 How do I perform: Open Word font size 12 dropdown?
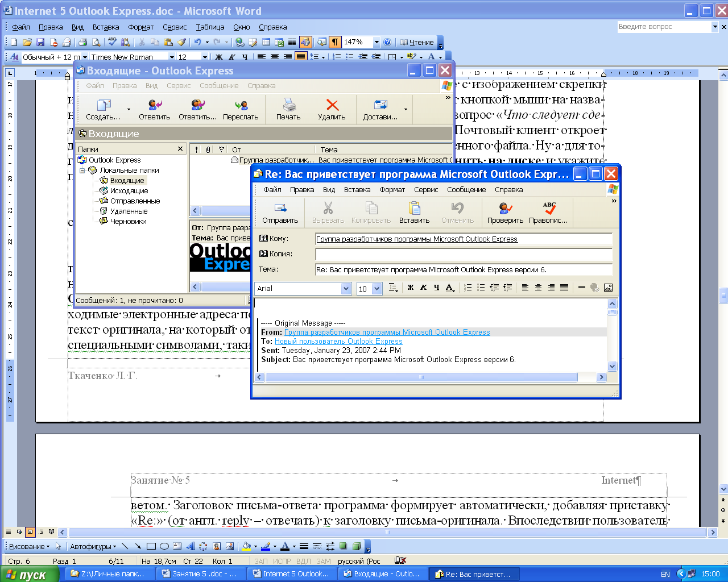coord(205,57)
